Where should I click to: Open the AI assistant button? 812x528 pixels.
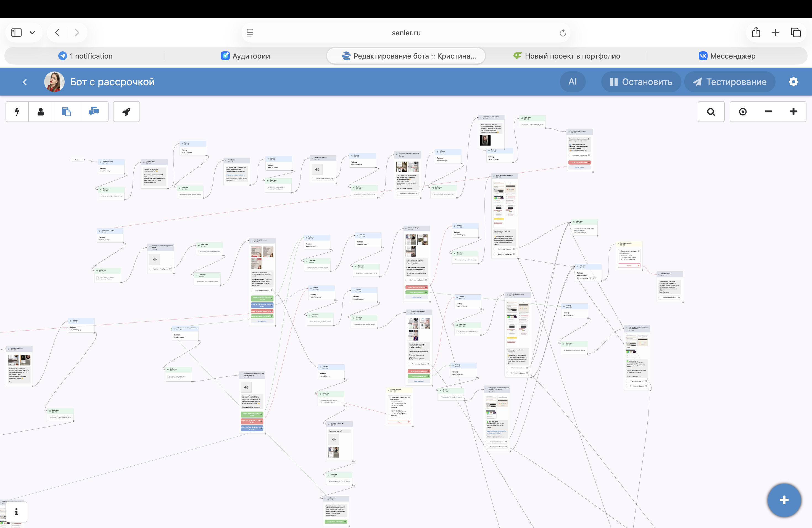click(573, 82)
